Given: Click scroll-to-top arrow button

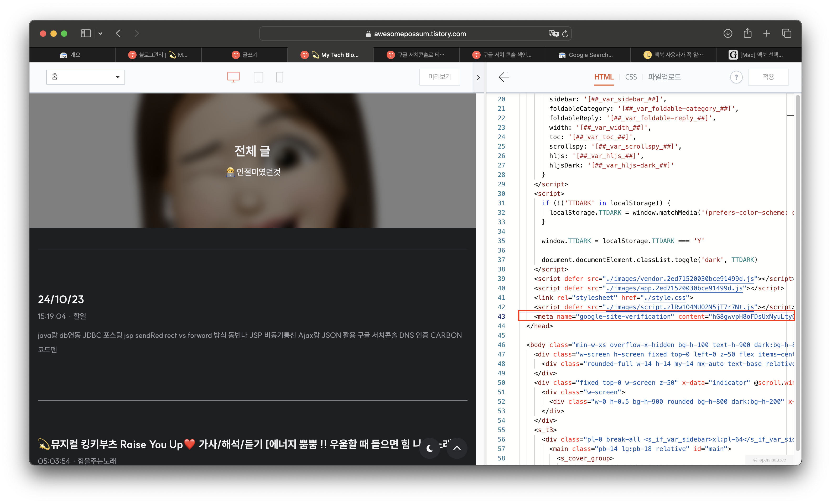Looking at the screenshot, I should tap(457, 448).
